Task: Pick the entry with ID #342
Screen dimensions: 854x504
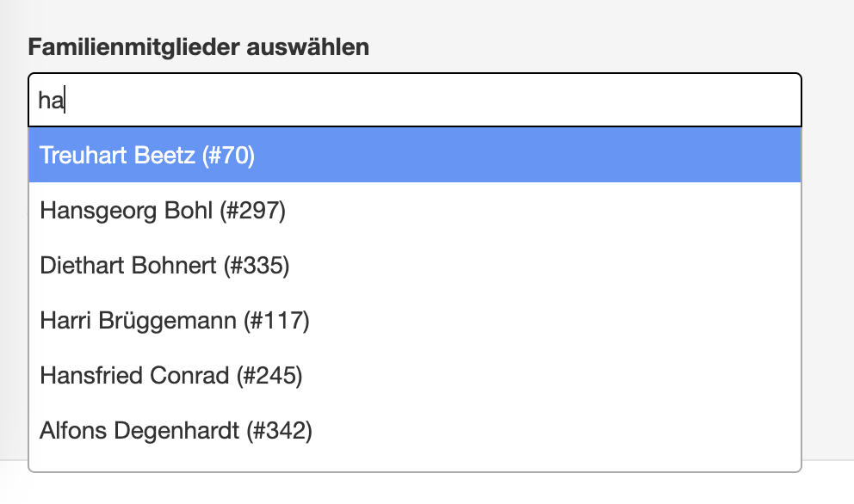Action: click(176, 430)
